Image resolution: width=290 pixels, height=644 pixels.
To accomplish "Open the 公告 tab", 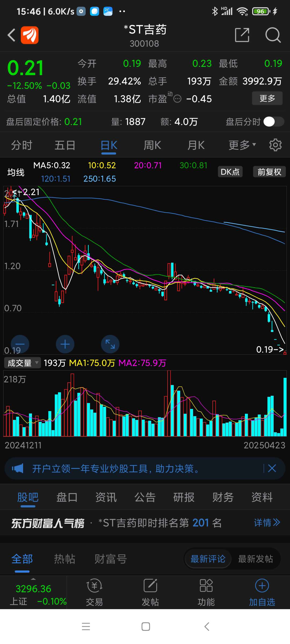I will tap(145, 497).
